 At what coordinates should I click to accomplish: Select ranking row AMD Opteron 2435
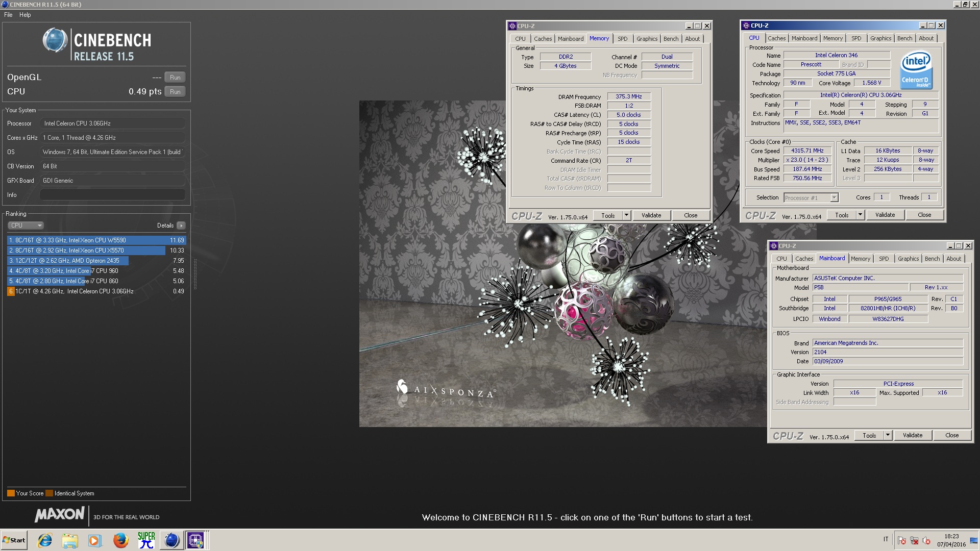click(x=96, y=261)
